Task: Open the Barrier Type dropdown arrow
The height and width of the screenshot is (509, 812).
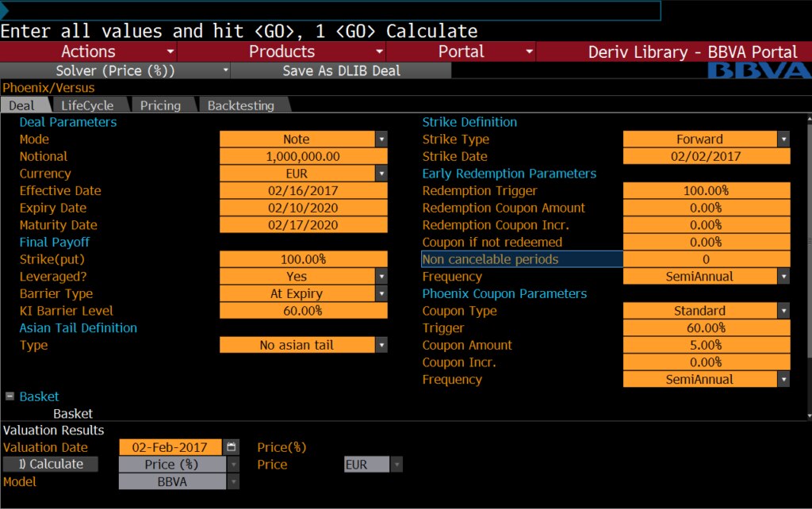Action: 381,293
